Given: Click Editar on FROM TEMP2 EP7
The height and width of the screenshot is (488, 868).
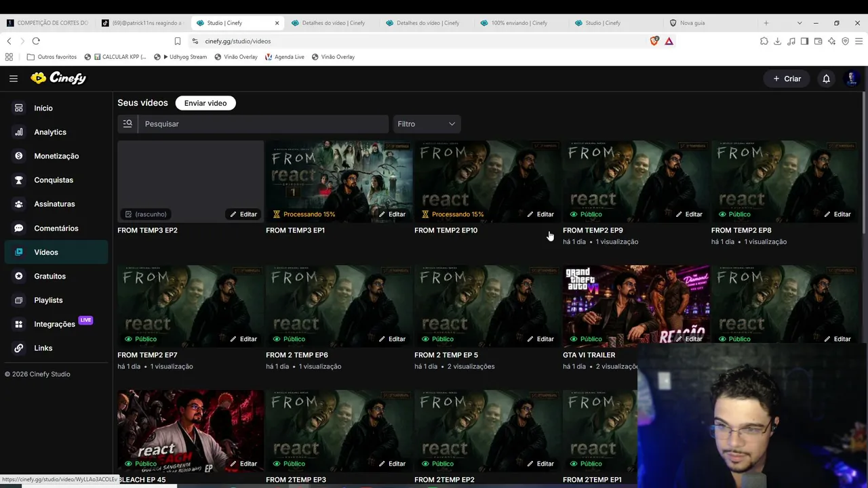Looking at the screenshot, I should 243,339.
